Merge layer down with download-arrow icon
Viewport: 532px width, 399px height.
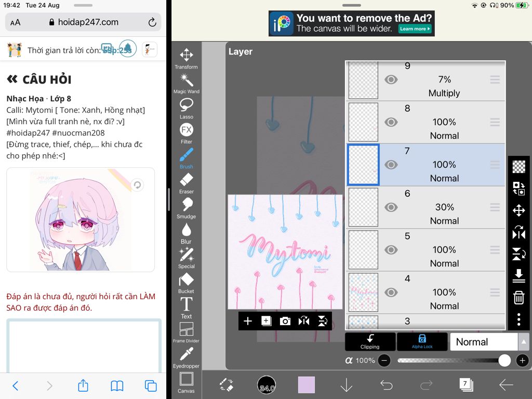click(519, 275)
